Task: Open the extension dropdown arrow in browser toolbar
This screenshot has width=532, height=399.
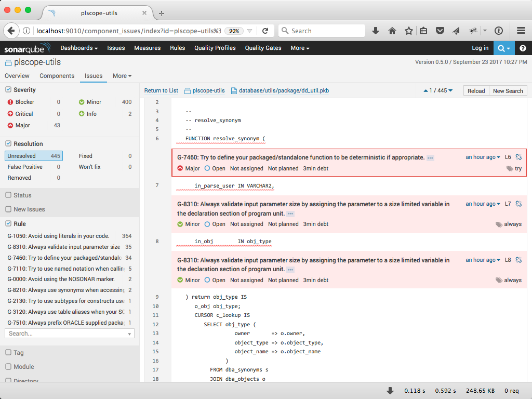Action: coord(485,31)
